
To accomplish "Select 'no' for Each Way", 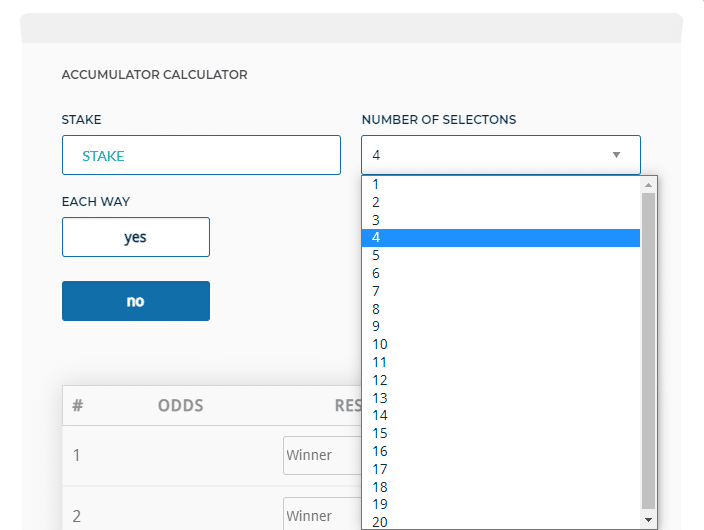I will pos(136,301).
